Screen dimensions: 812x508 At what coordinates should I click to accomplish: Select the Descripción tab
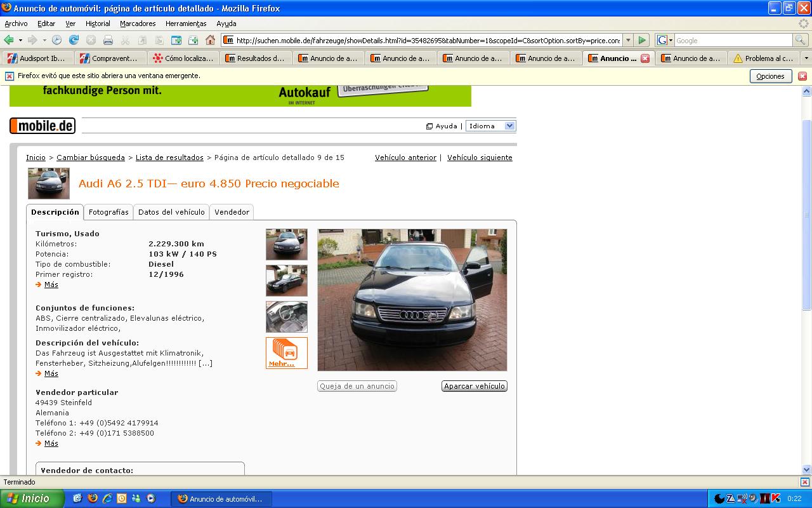pyautogui.click(x=55, y=212)
